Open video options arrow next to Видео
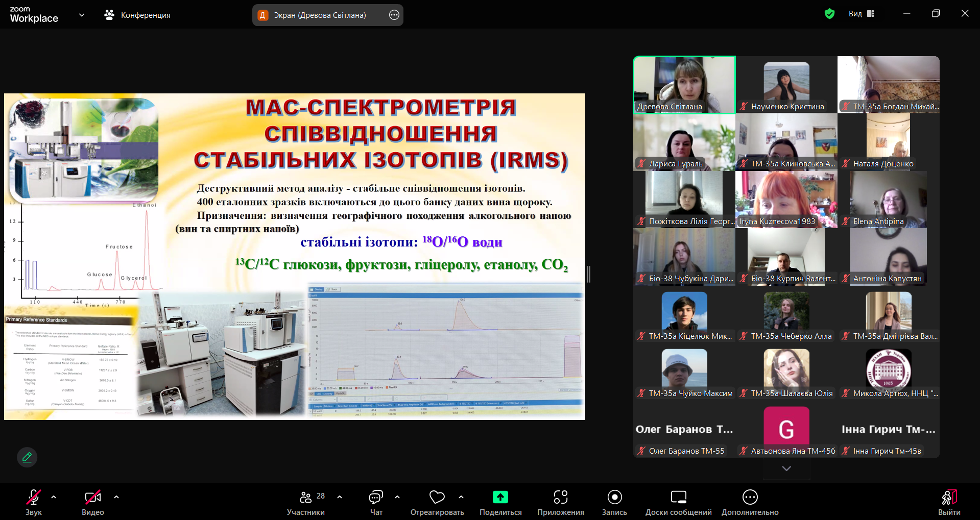 [116, 497]
